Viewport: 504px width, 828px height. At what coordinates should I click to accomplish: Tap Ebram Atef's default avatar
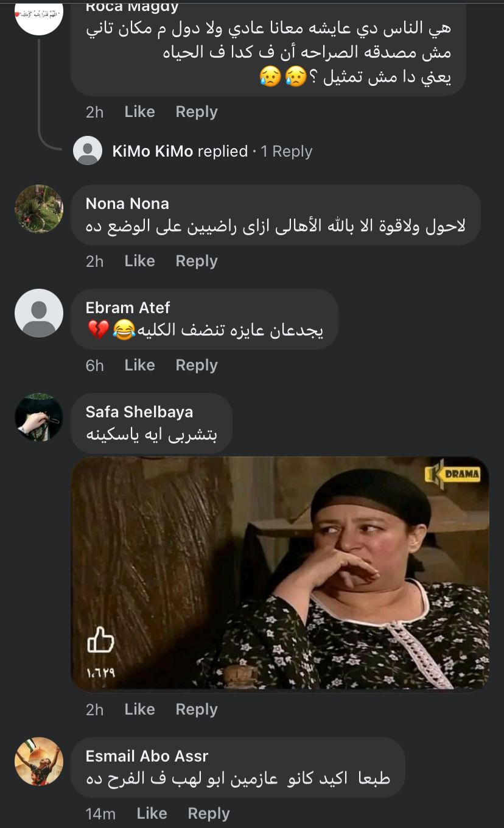[x=39, y=313]
